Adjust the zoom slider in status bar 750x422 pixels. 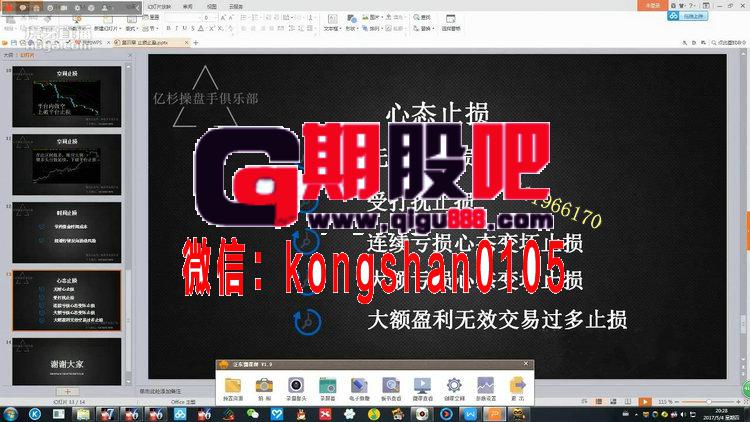pos(708,402)
